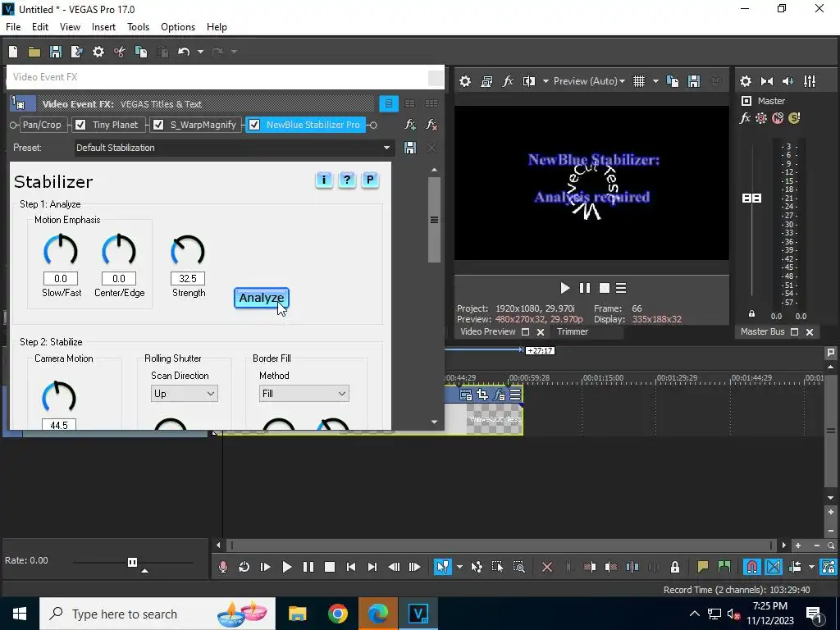
Task: Open Google Chrome from taskbar
Action: [337, 614]
